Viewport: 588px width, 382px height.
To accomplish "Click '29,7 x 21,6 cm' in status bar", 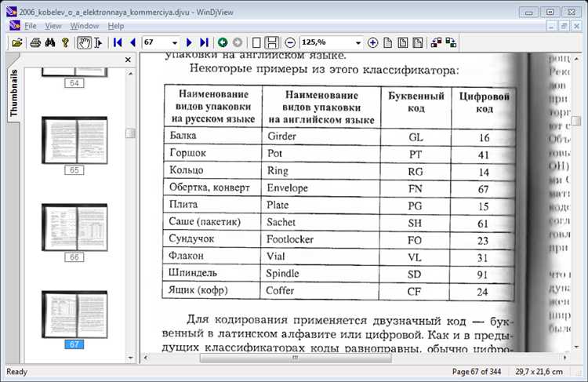I will [x=539, y=372].
